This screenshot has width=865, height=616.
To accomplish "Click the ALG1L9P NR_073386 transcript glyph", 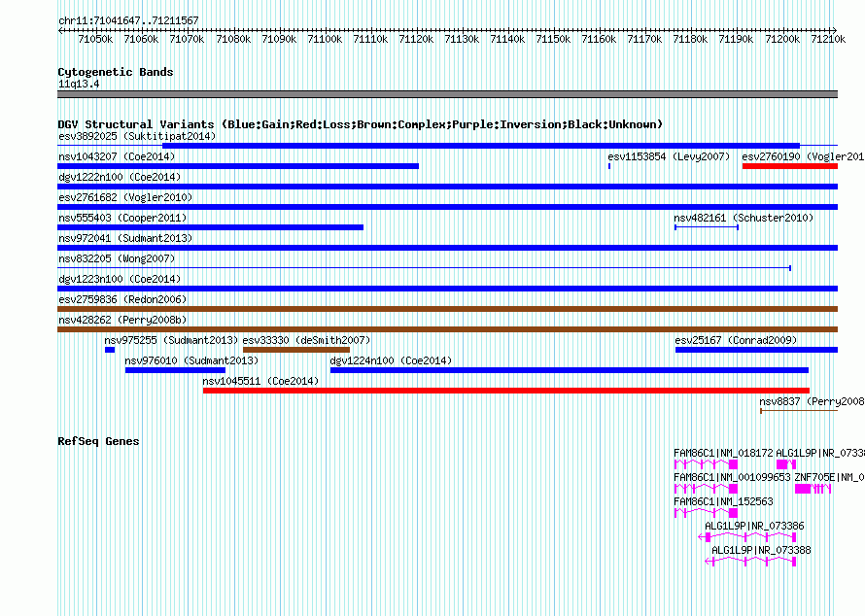I will (x=748, y=536).
